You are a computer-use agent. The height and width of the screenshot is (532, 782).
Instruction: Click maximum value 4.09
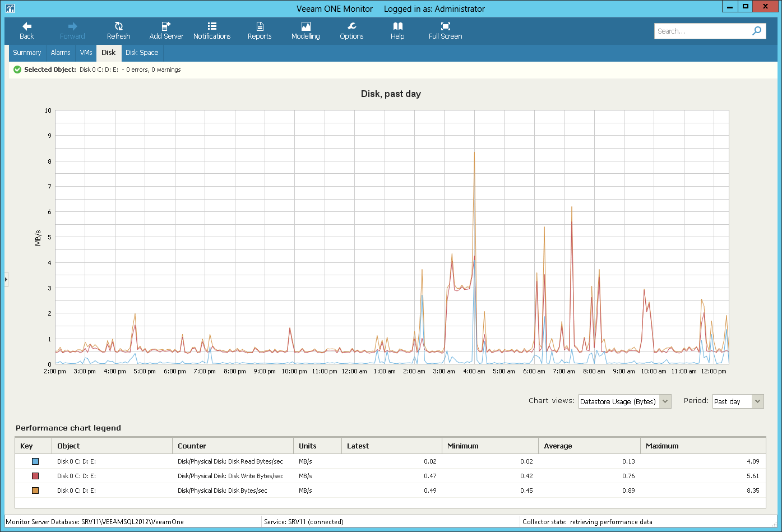pos(753,461)
